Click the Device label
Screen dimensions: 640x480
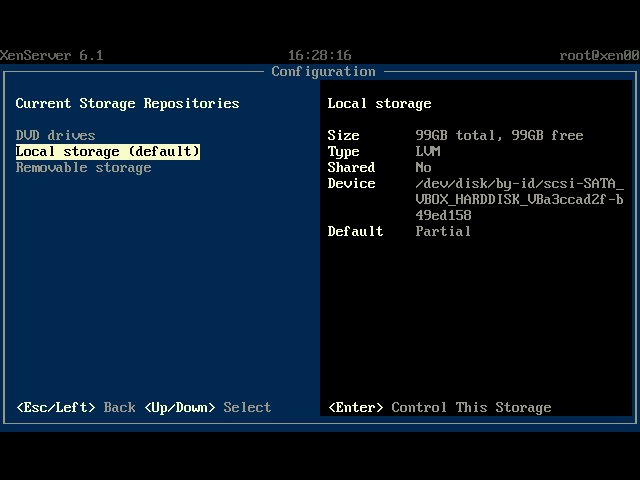[x=351, y=183]
